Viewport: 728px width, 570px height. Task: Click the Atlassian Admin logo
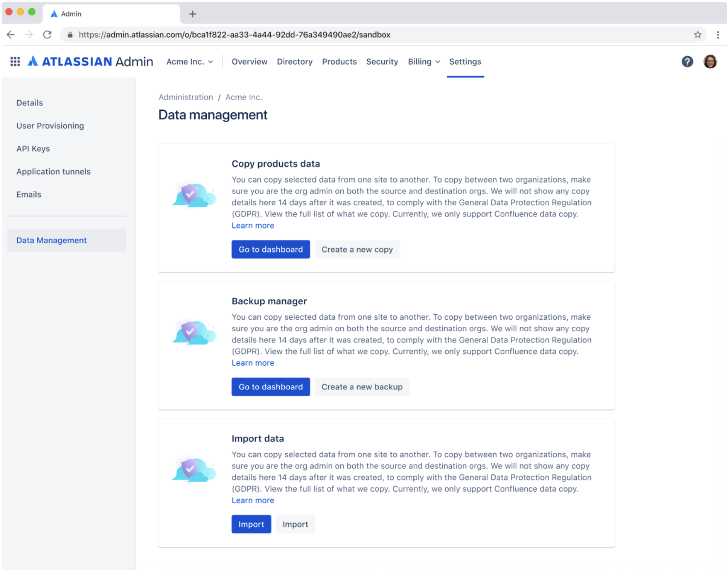[x=90, y=61]
